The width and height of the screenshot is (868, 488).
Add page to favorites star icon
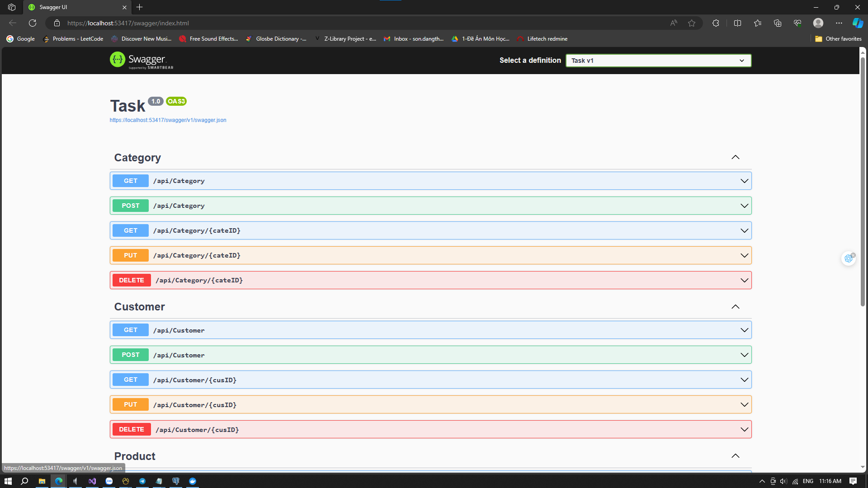[x=692, y=23]
